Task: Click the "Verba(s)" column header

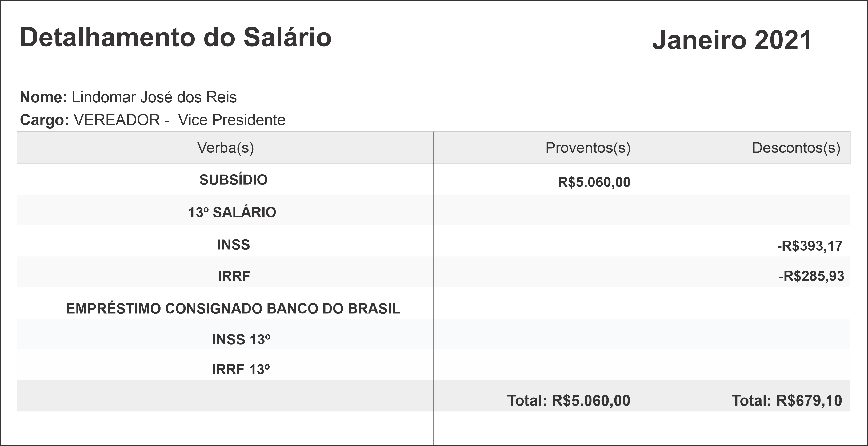Action: point(225,148)
